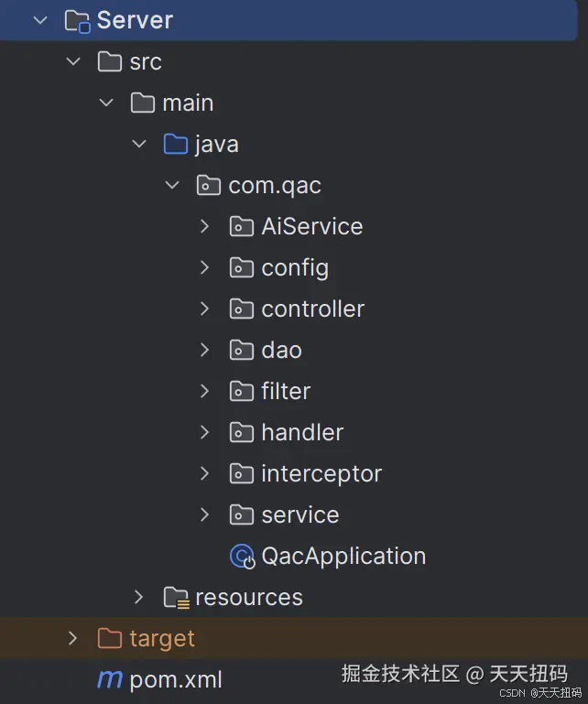Select the handler package label

tap(302, 433)
